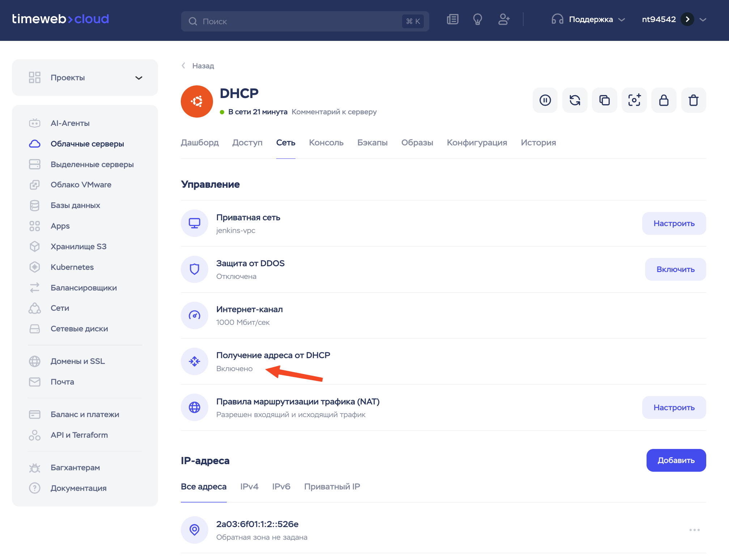Delete server with trash icon
The height and width of the screenshot is (560, 729).
(693, 100)
